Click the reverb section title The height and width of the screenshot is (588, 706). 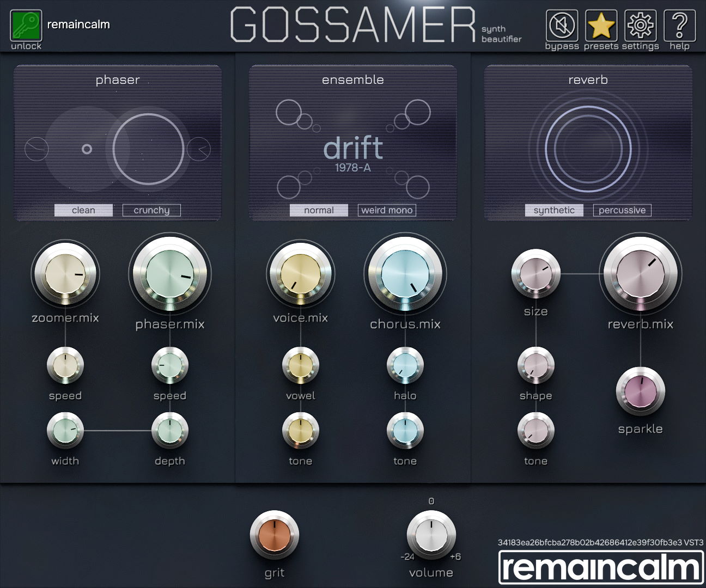coord(588,80)
